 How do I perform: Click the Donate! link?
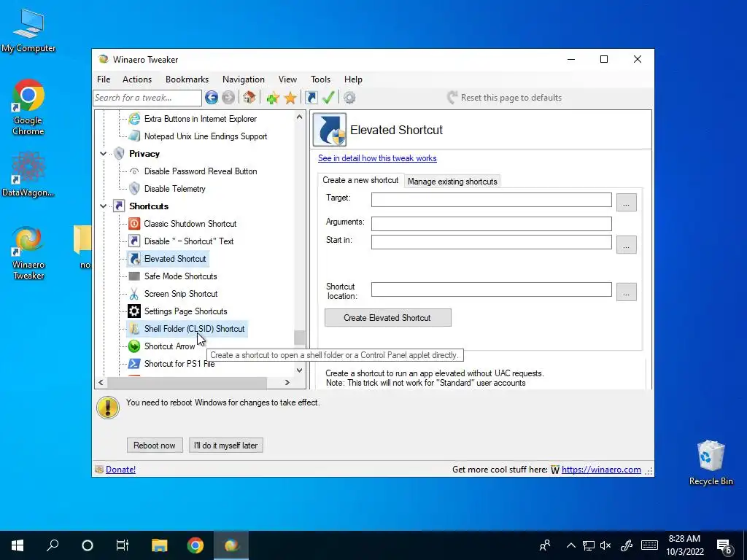(x=120, y=470)
